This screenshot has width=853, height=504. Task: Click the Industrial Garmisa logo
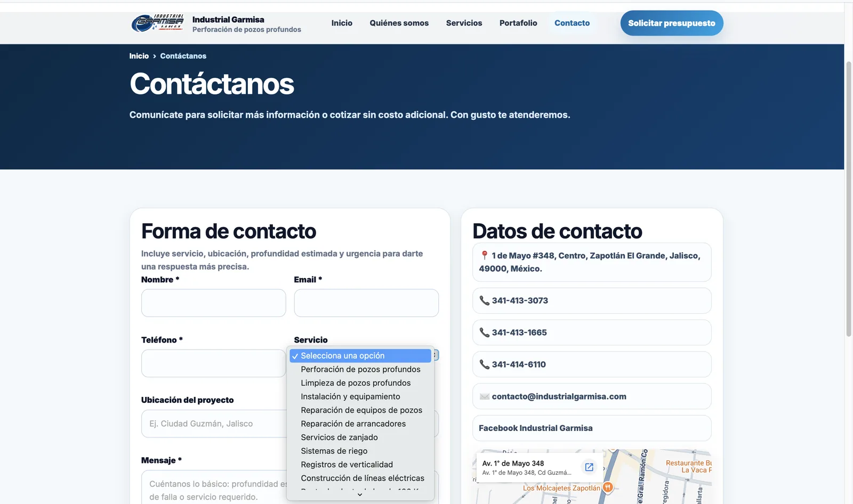pyautogui.click(x=157, y=23)
